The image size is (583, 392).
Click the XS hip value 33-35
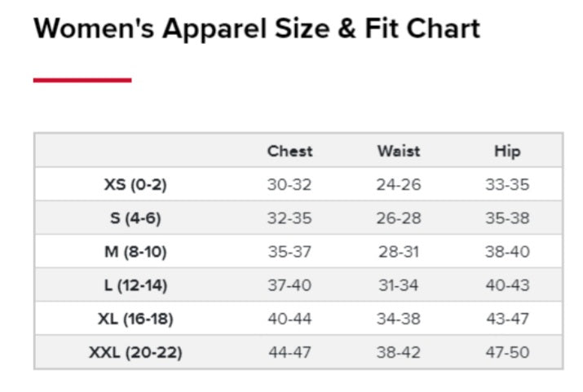coord(507,185)
